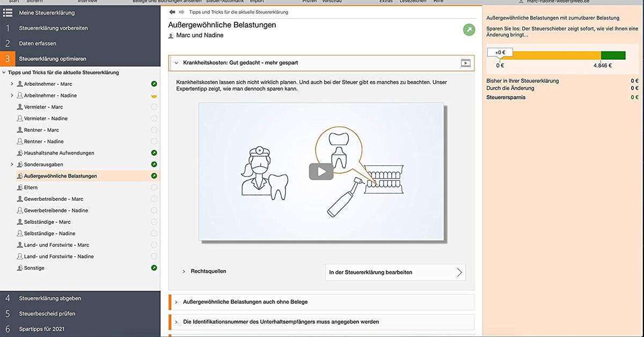Click the empty status circle for Land- und Forstwirte - Nadine
644x337 pixels.
click(x=154, y=257)
